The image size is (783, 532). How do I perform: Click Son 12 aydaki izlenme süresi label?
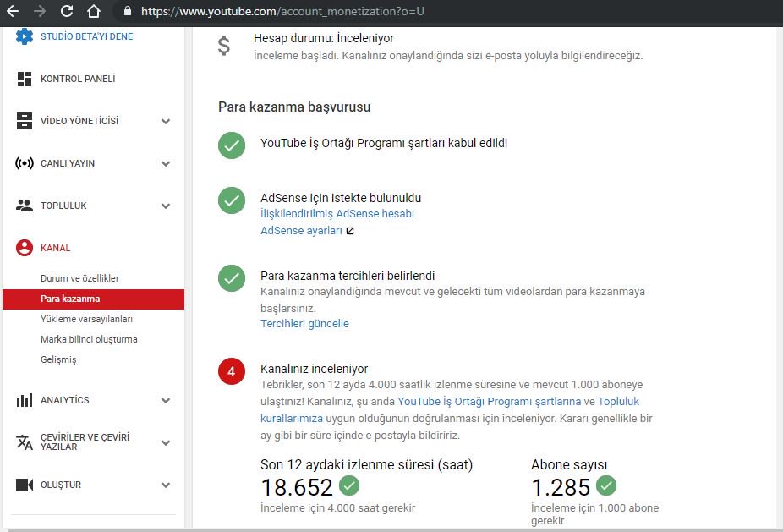click(366, 465)
